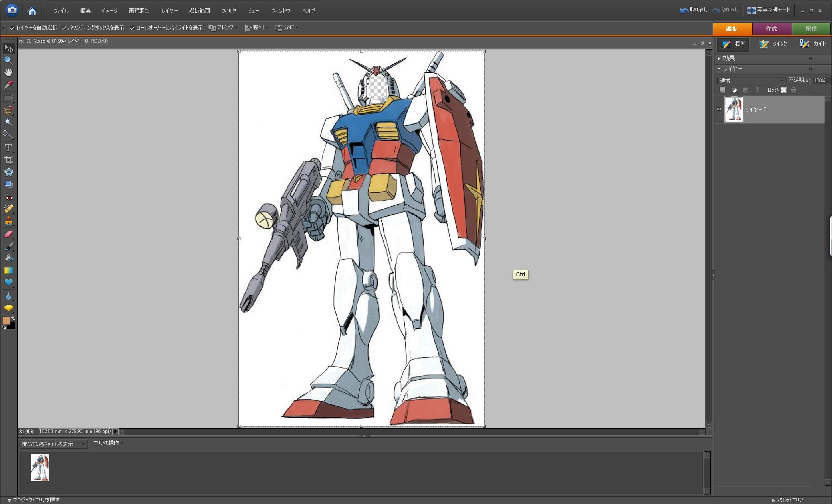Viewport: 832px width, 504px height.
Task: Open the アレンジ dropdown
Action: (223, 28)
